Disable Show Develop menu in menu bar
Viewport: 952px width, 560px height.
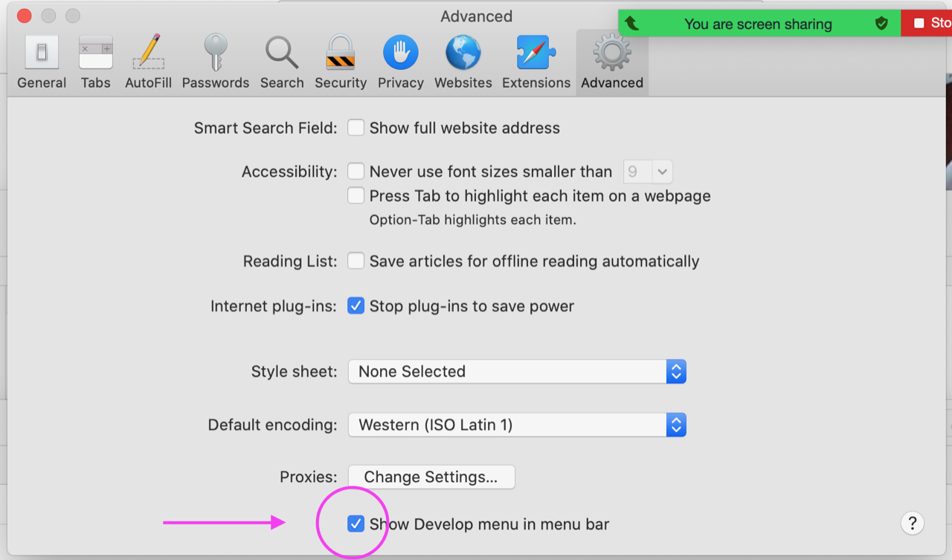356,524
